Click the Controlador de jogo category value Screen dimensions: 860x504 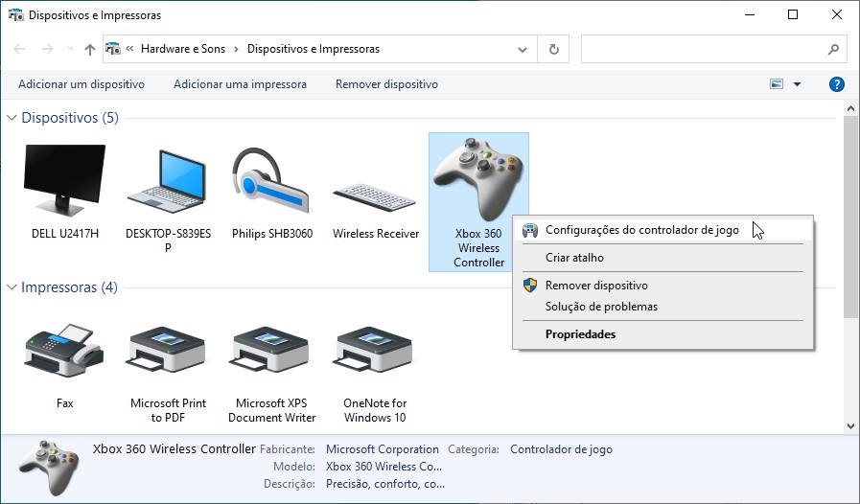pos(561,449)
